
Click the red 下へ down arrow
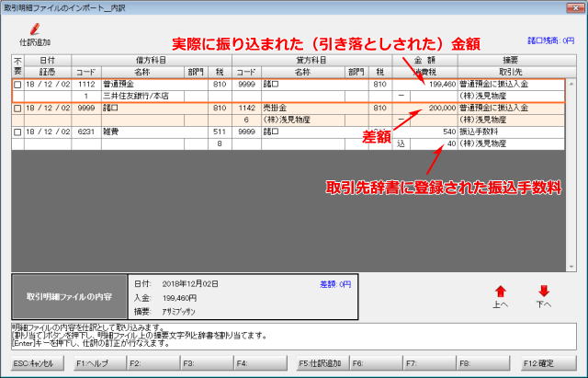tap(543, 291)
